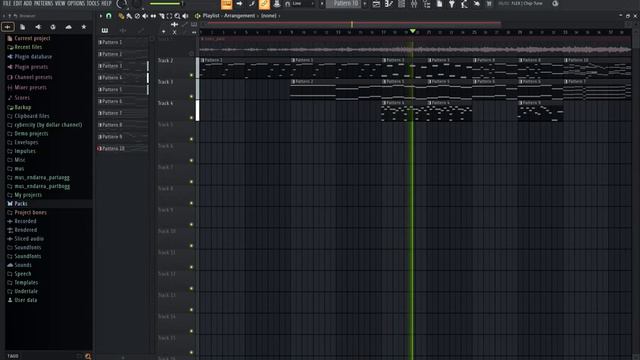
Task: Toggle the orange keyboard icon in top toolbar
Action: (227, 4)
